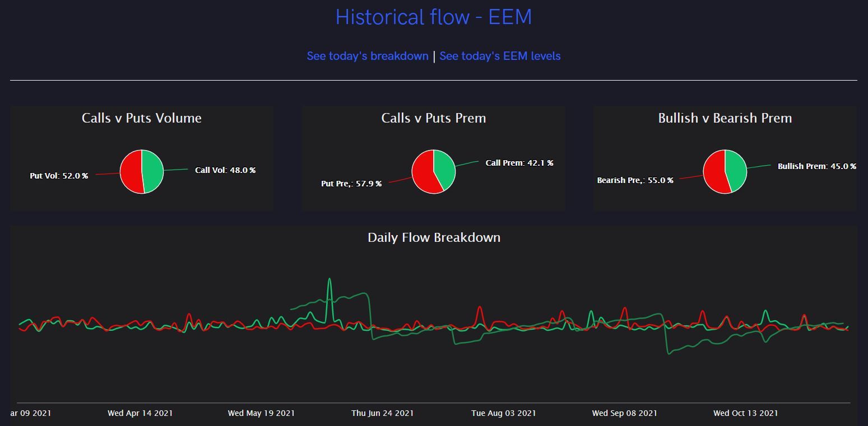
Task: Click the "Wed Oct 13 2021" axis label
Action: tap(746, 413)
